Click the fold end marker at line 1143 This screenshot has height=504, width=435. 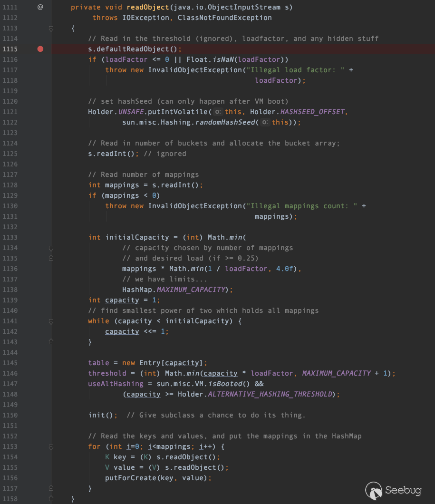pos(51,342)
